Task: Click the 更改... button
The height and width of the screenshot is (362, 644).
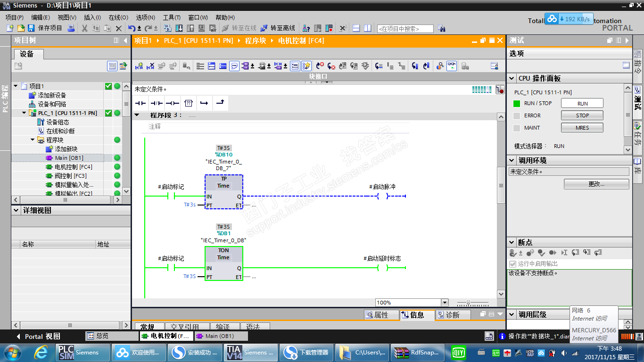Action: (x=596, y=184)
